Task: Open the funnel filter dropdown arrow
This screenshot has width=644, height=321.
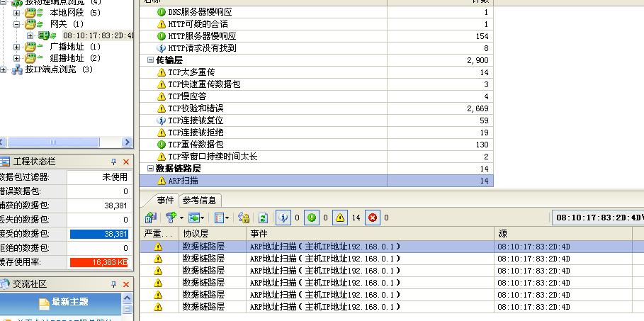Action: 181,218
